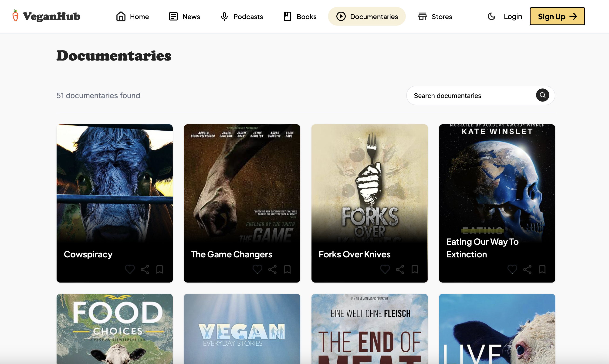The image size is (609, 364).
Task: Click the Podcasts microphone icon
Action: coord(224,17)
